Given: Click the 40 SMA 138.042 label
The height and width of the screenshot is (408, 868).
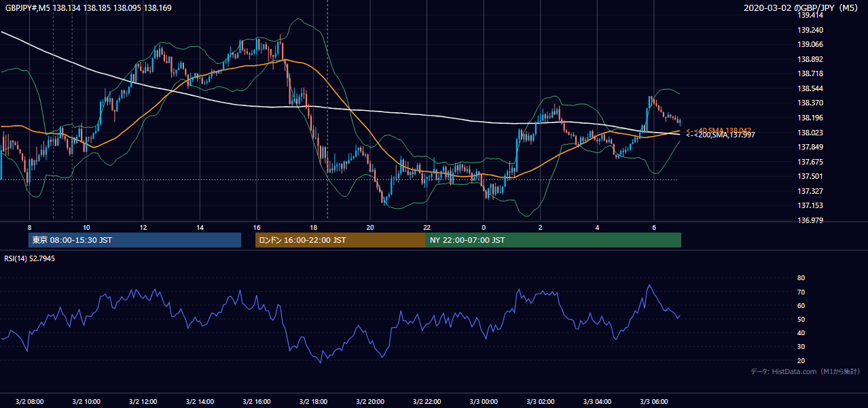Looking at the screenshot, I should point(721,130).
